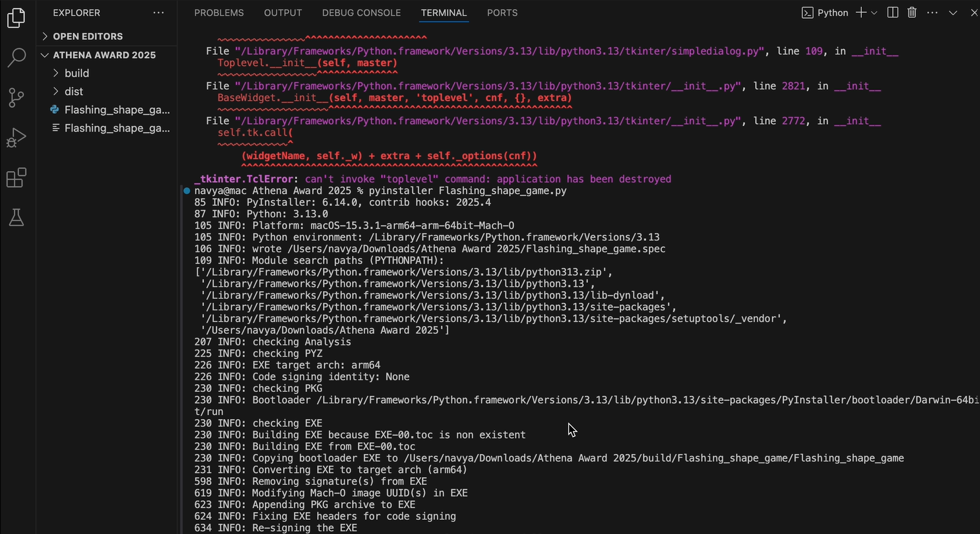Screen dimensions: 980x534
Task: Expand the OPEN EDITORS section
Action: pos(107,36)
